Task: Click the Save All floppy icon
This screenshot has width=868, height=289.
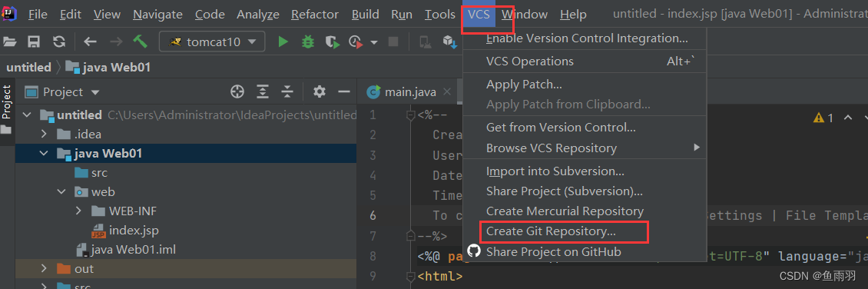Action: pyautogui.click(x=34, y=42)
